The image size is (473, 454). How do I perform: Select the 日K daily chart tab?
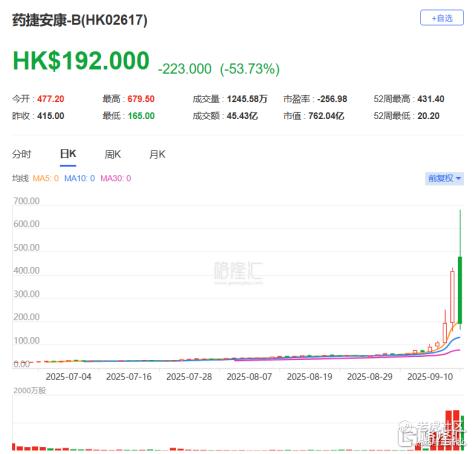pyautogui.click(x=68, y=154)
